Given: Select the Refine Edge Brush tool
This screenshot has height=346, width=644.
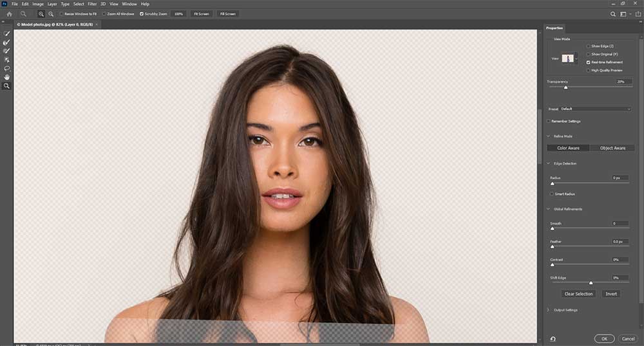Looking at the screenshot, I should pyautogui.click(x=6, y=42).
